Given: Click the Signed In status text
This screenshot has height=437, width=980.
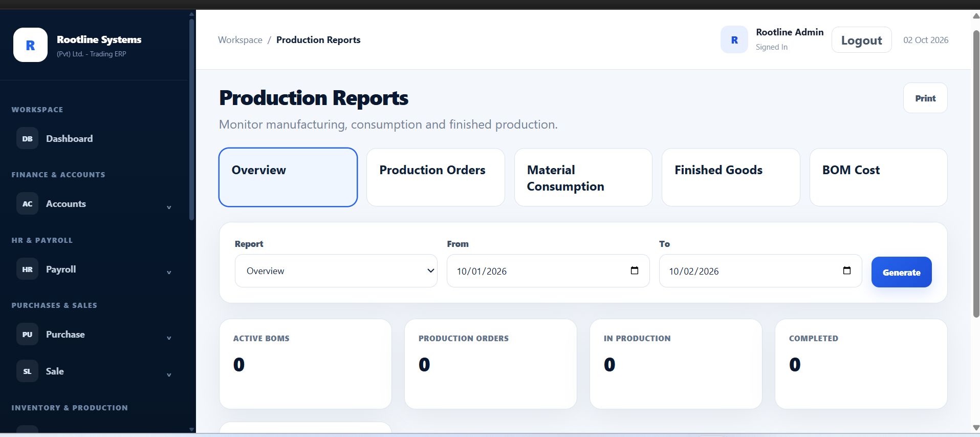Looking at the screenshot, I should (772, 47).
